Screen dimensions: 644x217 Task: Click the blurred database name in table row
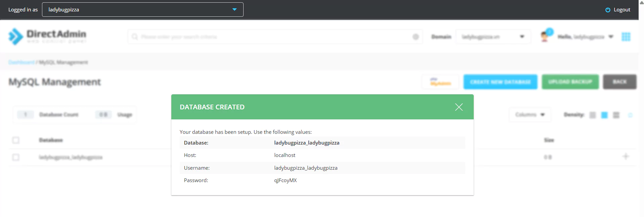coord(71,157)
